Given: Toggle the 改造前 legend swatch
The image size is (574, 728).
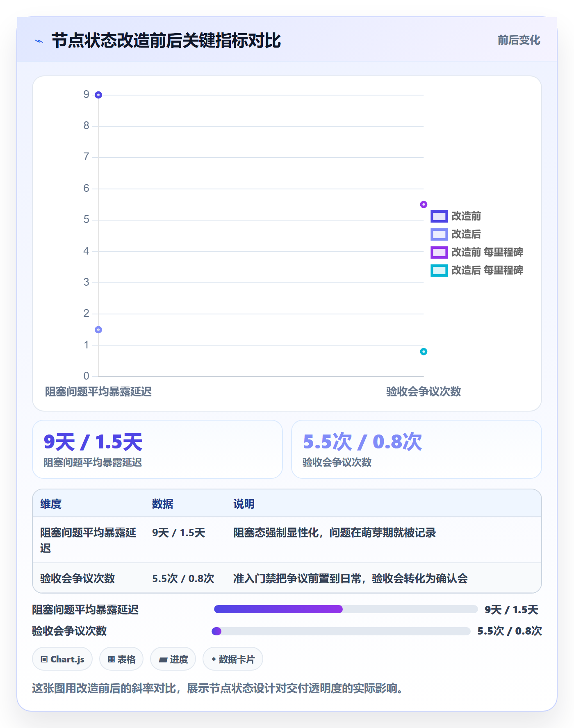Looking at the screenshot, I should coord(439,216).
